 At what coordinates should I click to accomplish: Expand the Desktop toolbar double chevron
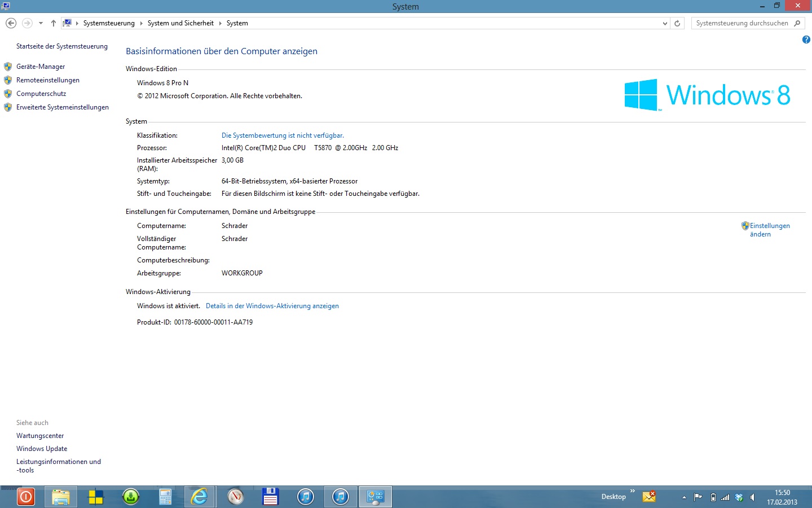pyautogui.click(x=633, y=491)
